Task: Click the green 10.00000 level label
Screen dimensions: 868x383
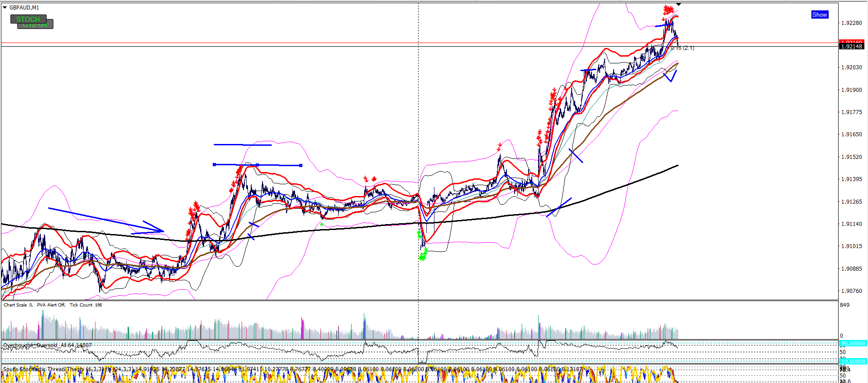Action: [x=853, y=362]
